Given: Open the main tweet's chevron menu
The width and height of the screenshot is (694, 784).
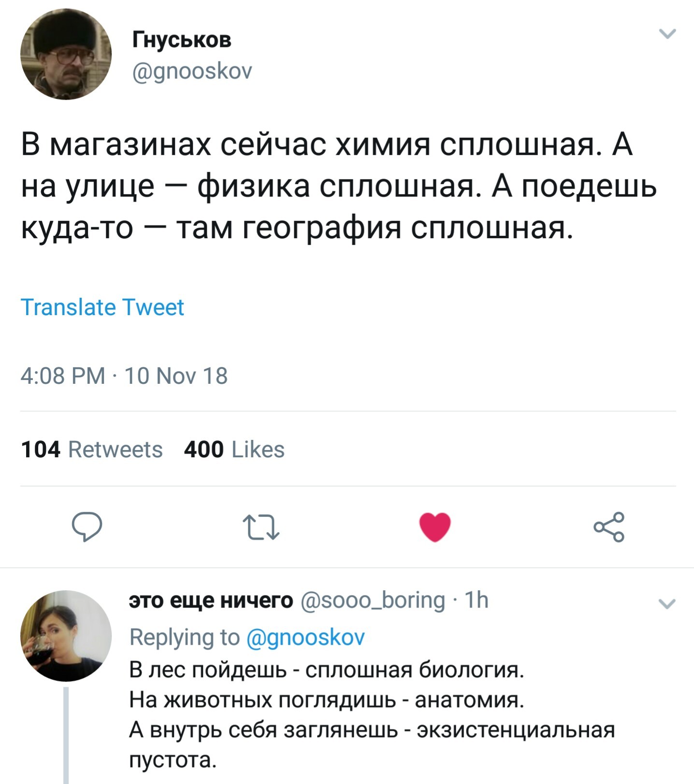Looking at the screenshot, I should pyautogui.click(x=667, y=34).
